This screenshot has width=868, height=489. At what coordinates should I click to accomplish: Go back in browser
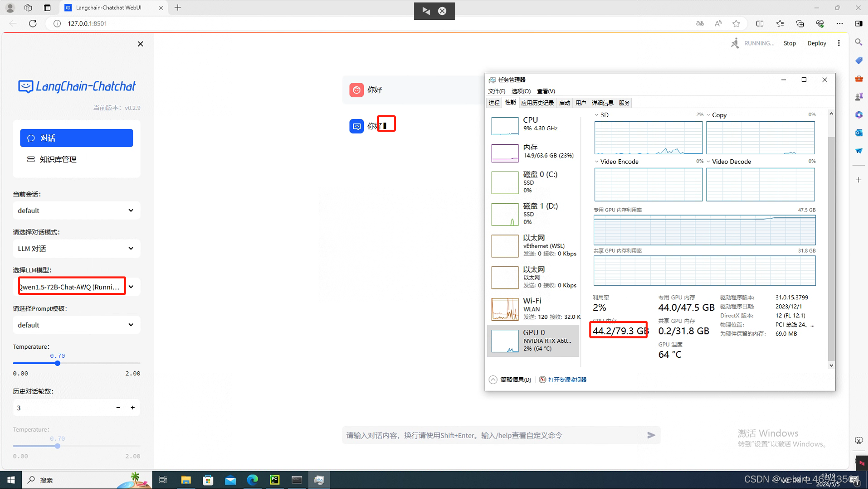13,23
